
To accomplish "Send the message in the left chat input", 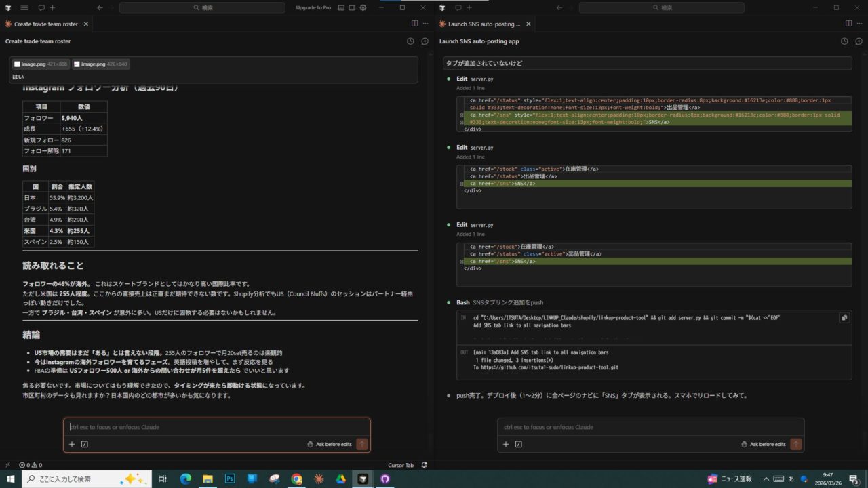I will point(362,444).
